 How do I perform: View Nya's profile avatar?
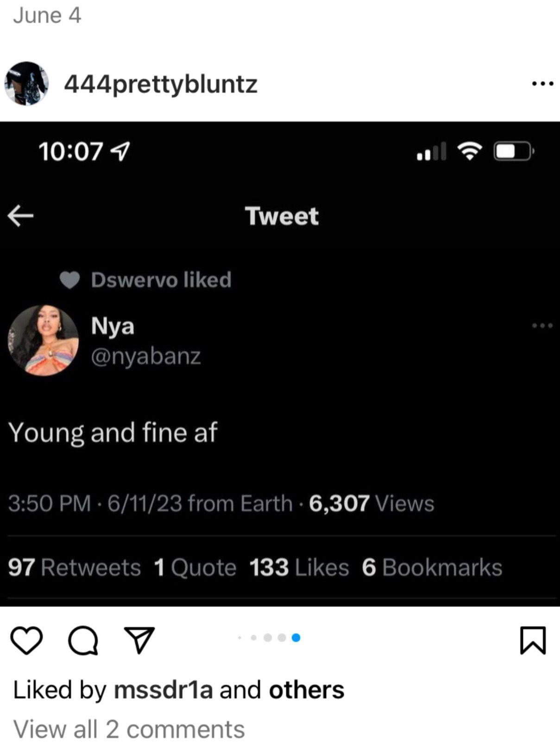[43, 340]
